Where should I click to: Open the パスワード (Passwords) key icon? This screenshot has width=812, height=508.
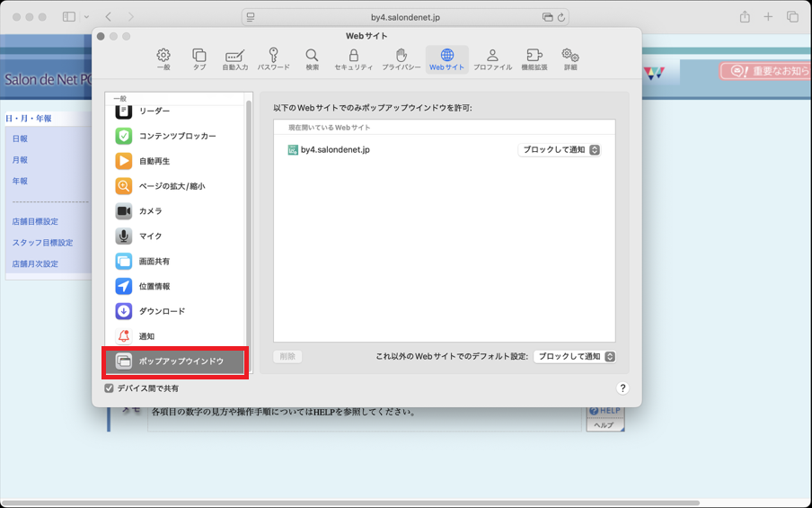click(273, 59)
